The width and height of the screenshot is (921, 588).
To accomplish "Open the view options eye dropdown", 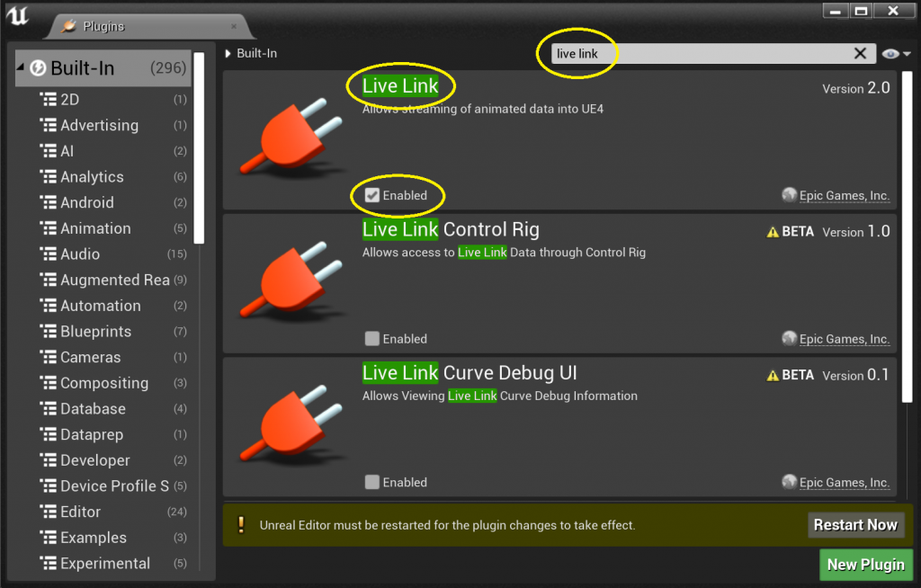I will (896, 54).
